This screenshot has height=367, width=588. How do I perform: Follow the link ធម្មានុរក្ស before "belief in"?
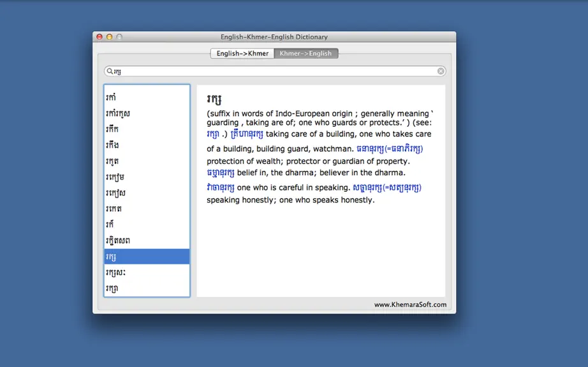(221, 173)
